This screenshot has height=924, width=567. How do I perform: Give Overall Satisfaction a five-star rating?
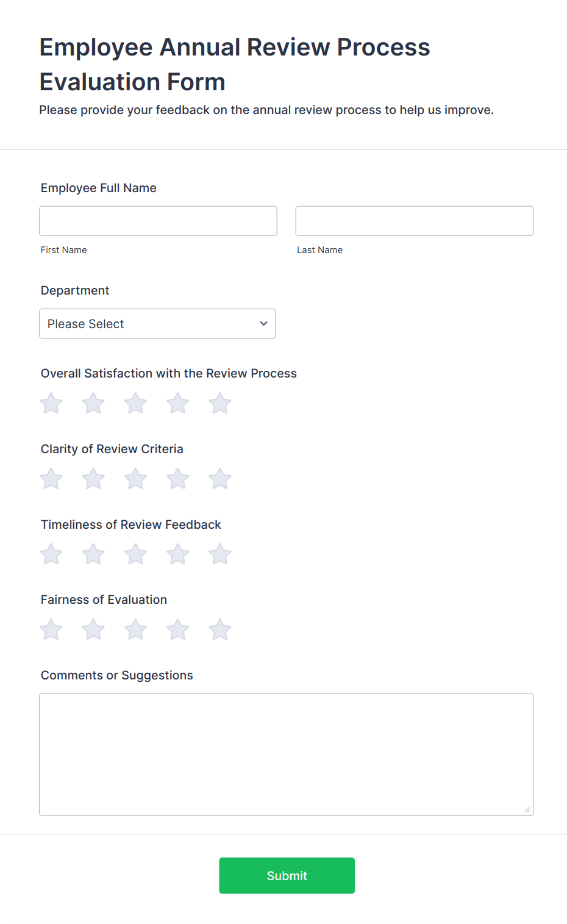point(220,403)
